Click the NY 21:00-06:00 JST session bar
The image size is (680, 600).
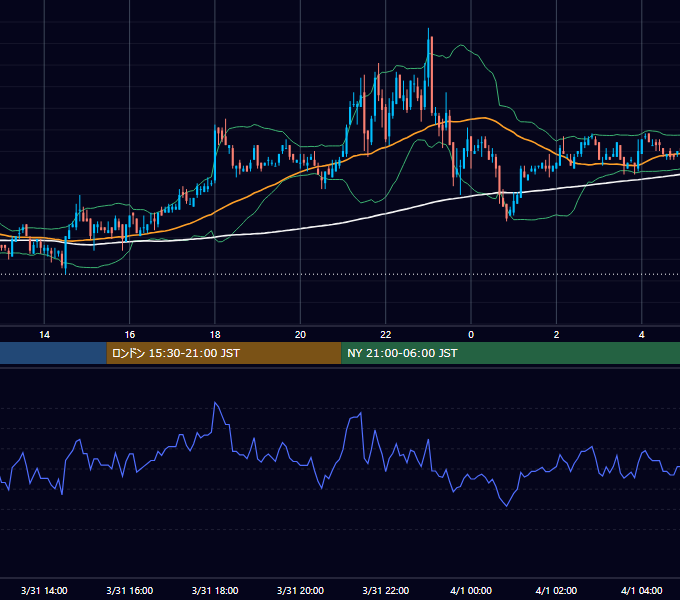[x=510, y=353]
